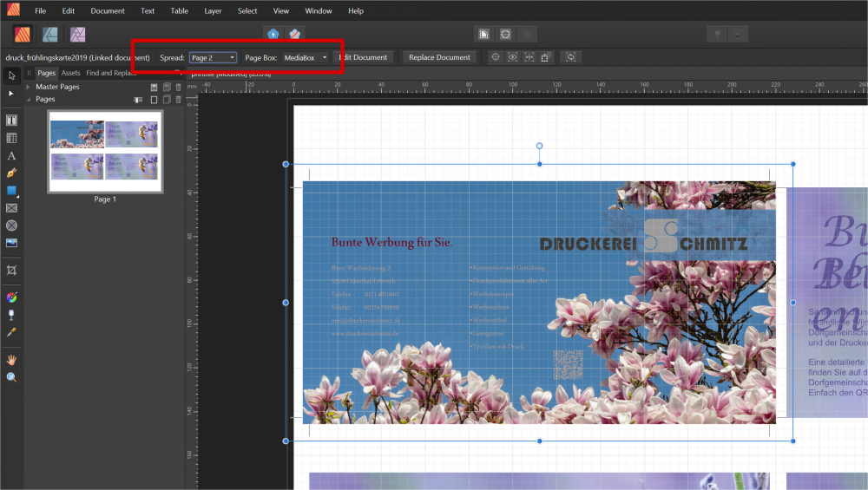Select the Colour Picker eyedropper tool
The image size is (868, 490).
point(11,332)
